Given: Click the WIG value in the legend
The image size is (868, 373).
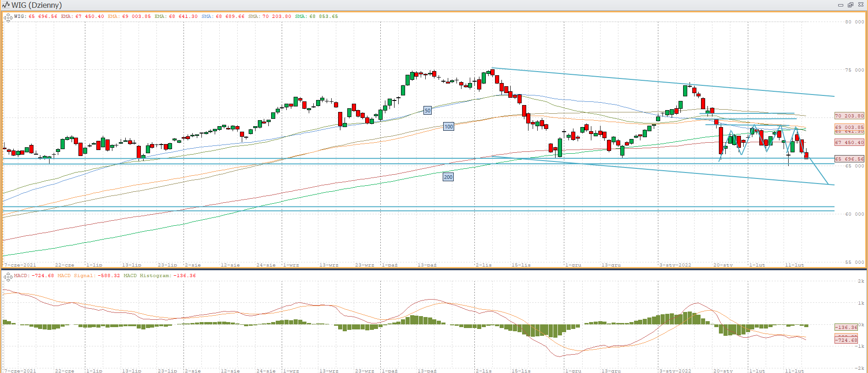Looking at the screenshot, I should click(36, 17).
